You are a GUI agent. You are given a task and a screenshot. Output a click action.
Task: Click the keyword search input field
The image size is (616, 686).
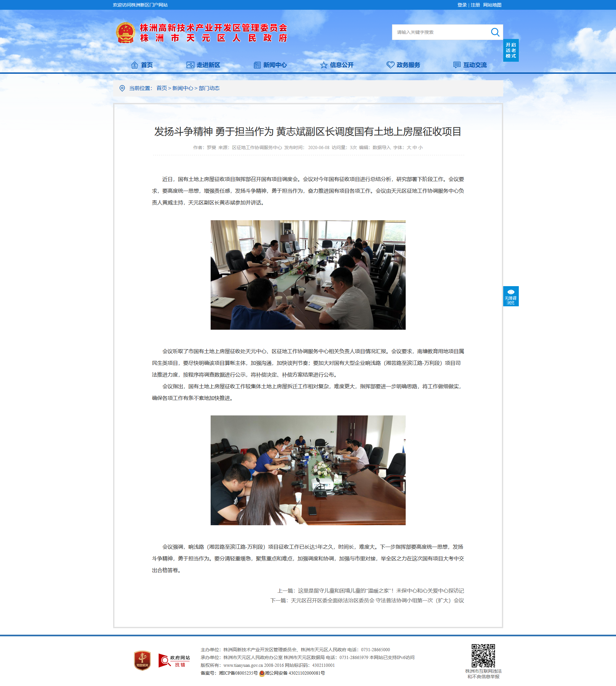coord(440,32)
